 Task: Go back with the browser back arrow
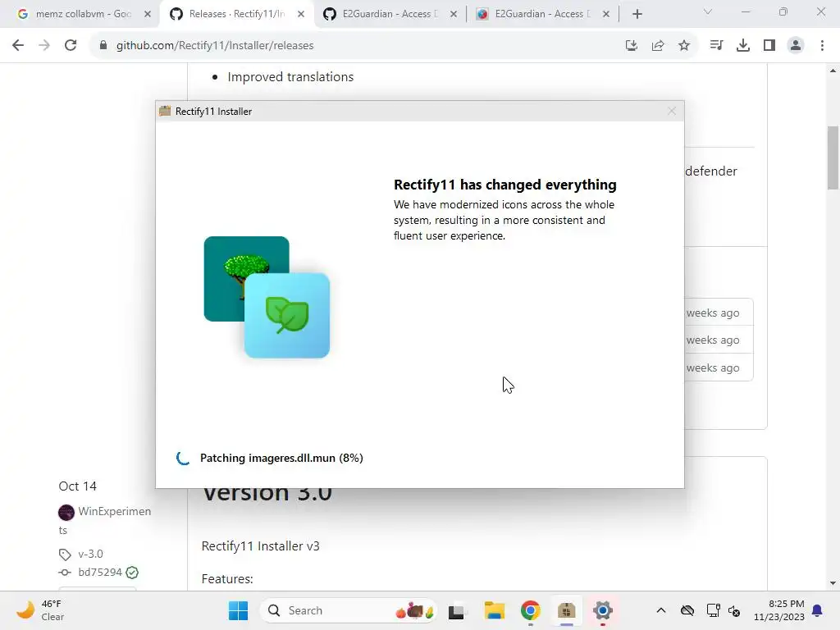(x=18, y=46)
